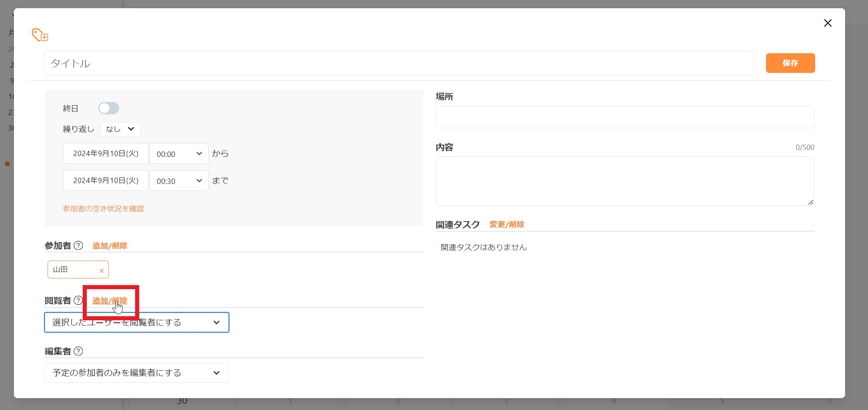Viewport: 868px width, 410px height.
Task: Remove 山田 by clicking the x icon
Action: [x=101, y=271]
